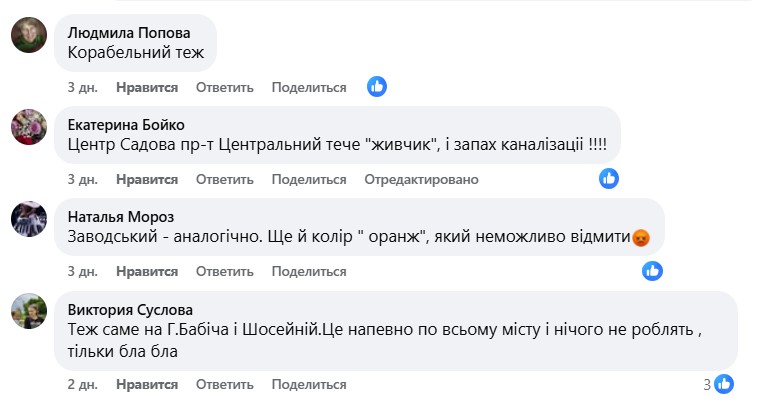Reply to Екатерина Бойко's comment

coord(225,180)
